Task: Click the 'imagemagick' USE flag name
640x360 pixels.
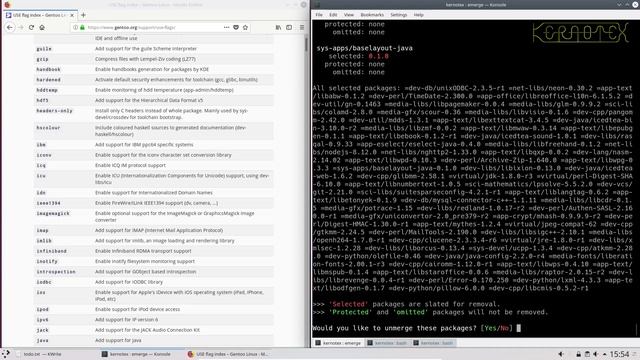Action: pos(53,213)
